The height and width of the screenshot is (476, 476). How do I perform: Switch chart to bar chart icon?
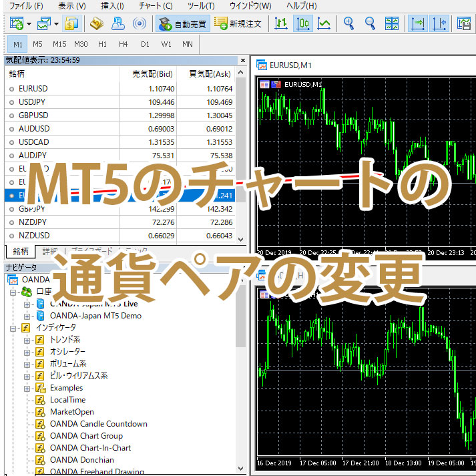281,23
